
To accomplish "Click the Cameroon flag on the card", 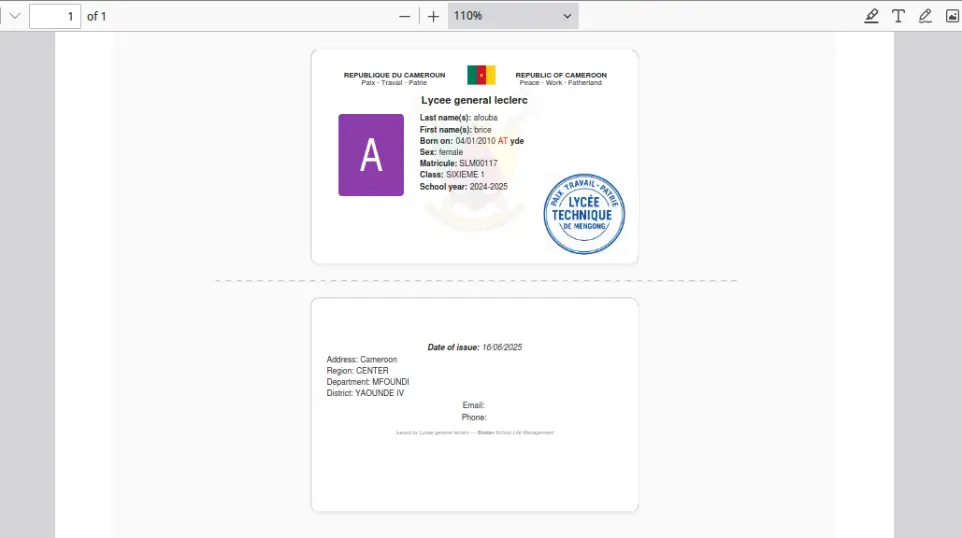I will coord(481,75).
